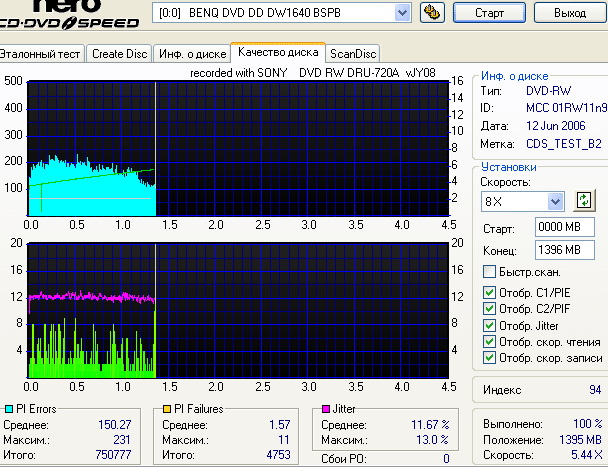The width and height of the screenshot is (608, 467).
Task: Click the PI Errors average 150.27
Action: point(114,425)
